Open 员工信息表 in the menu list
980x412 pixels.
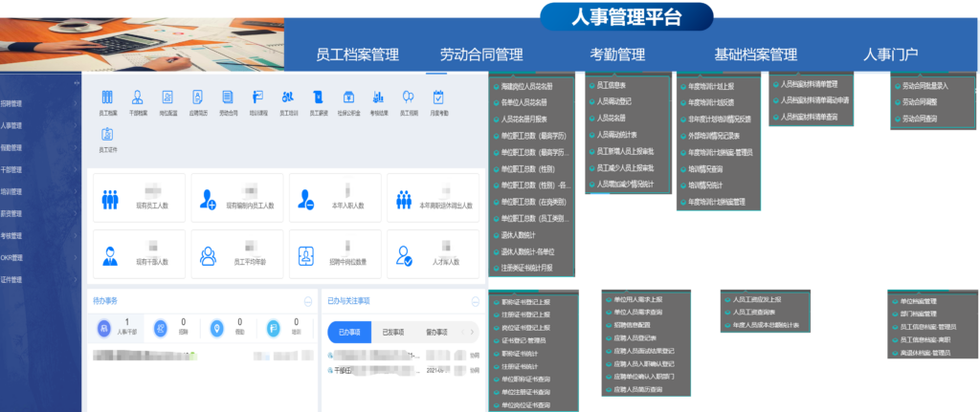(612, 85)
